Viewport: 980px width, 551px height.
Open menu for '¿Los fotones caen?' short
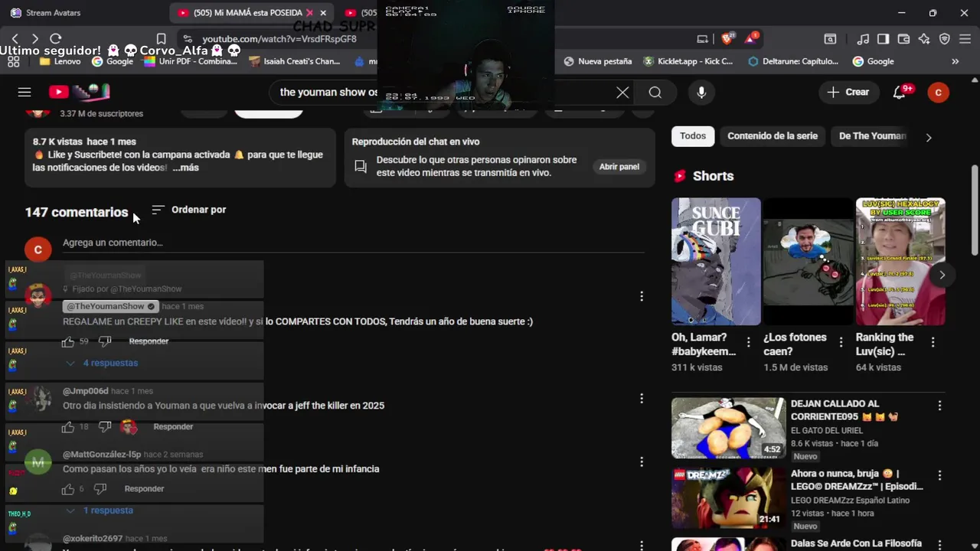(x=841, y=342)
